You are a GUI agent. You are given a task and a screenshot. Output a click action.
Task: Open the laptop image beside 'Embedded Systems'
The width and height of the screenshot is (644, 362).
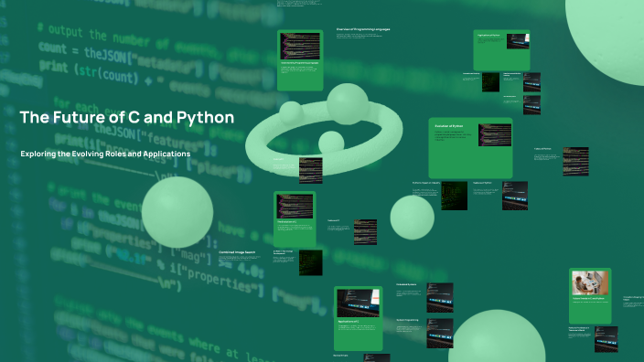pos(440,298)
